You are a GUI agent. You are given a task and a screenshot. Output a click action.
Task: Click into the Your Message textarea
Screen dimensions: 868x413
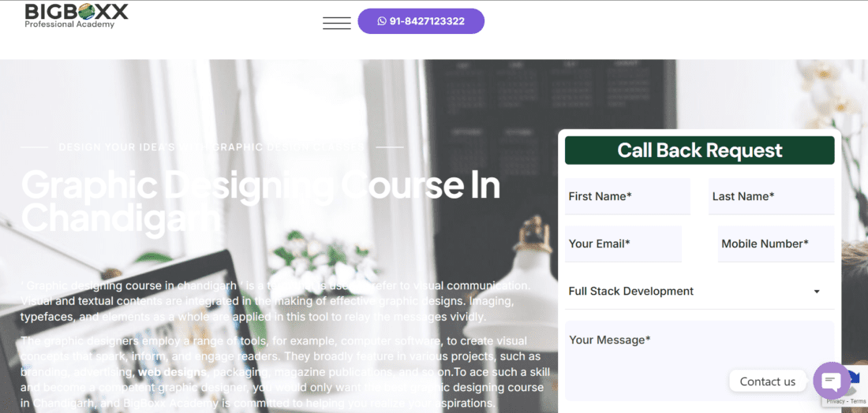[699, 360]
